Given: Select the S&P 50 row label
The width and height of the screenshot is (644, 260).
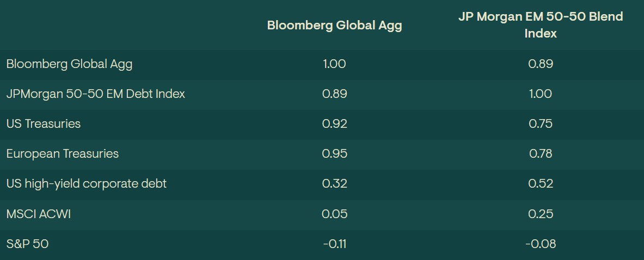Looking at the screenshot, I should (27, 244).
